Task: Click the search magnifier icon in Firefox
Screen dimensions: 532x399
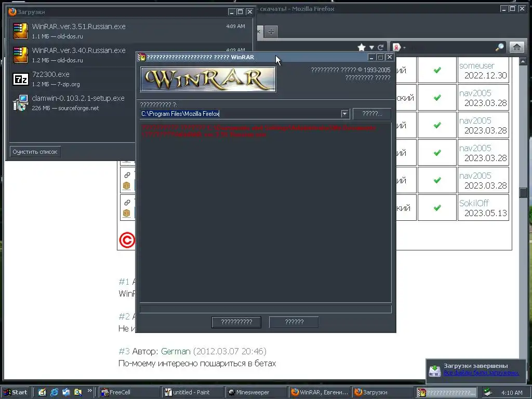Action: click(x=499, y=47)
